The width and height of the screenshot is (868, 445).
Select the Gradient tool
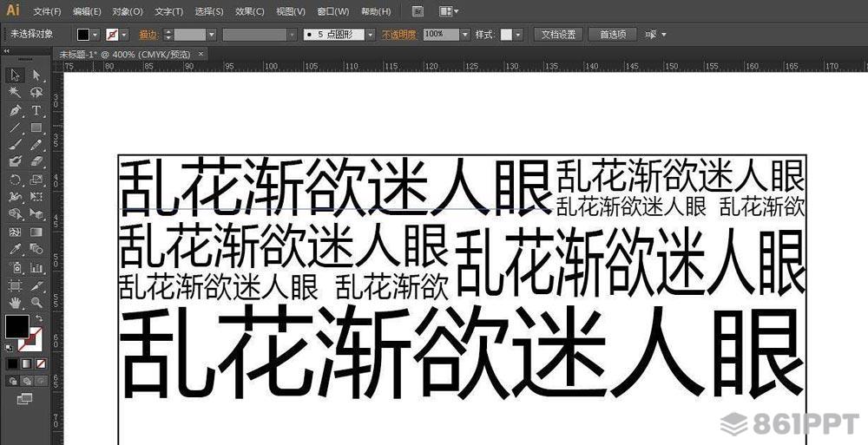pos(36,232)
